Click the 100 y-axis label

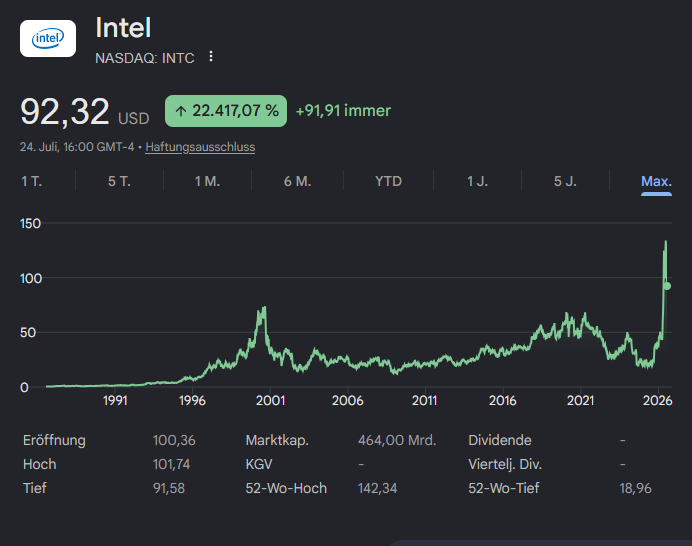31,279
